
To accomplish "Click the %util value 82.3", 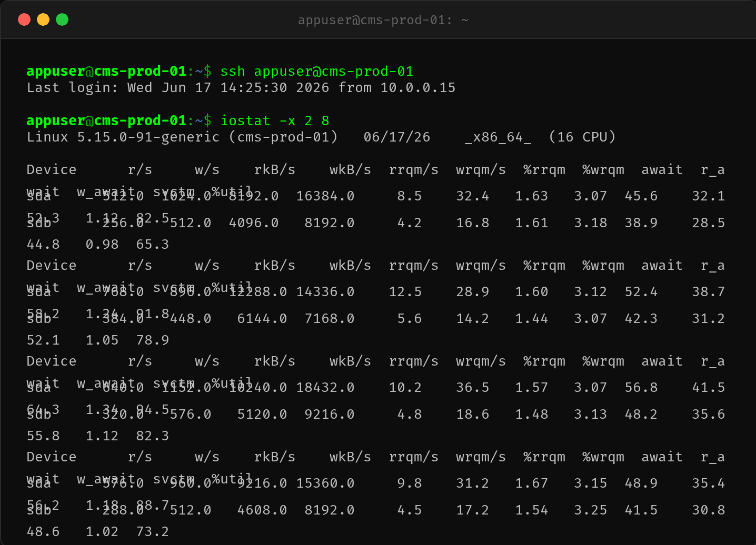I will 153,436.
